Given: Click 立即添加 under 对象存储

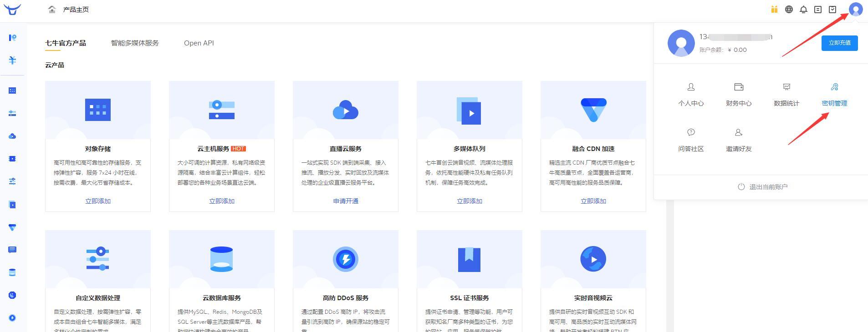Looking at the screenshot, I should coord(98,201).
